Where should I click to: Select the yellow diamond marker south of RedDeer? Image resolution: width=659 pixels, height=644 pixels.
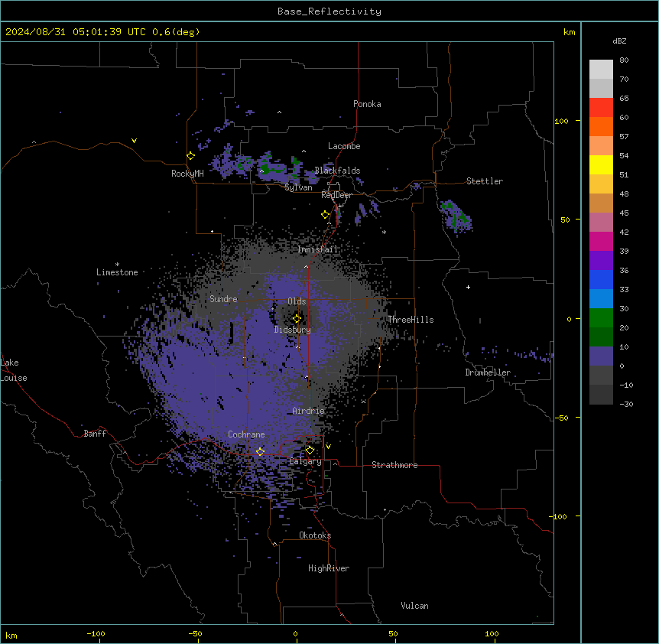pos(325,215)
